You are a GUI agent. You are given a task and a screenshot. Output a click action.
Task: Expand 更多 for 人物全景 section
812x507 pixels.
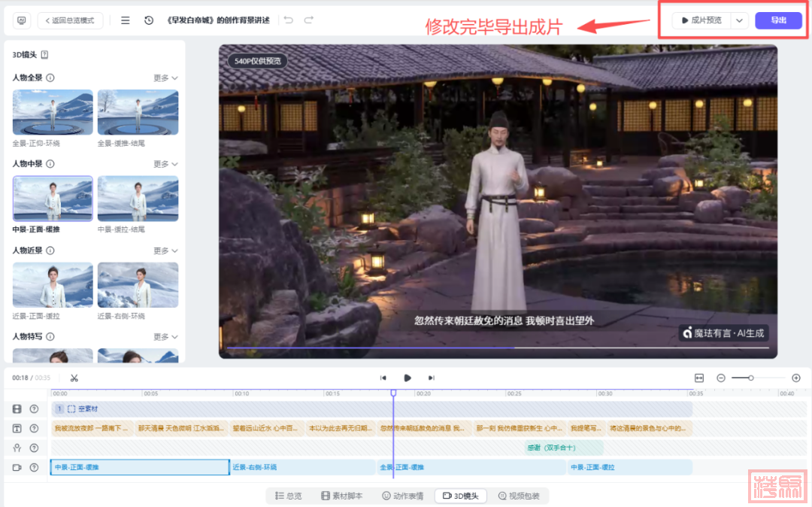(x=165, y=77)
